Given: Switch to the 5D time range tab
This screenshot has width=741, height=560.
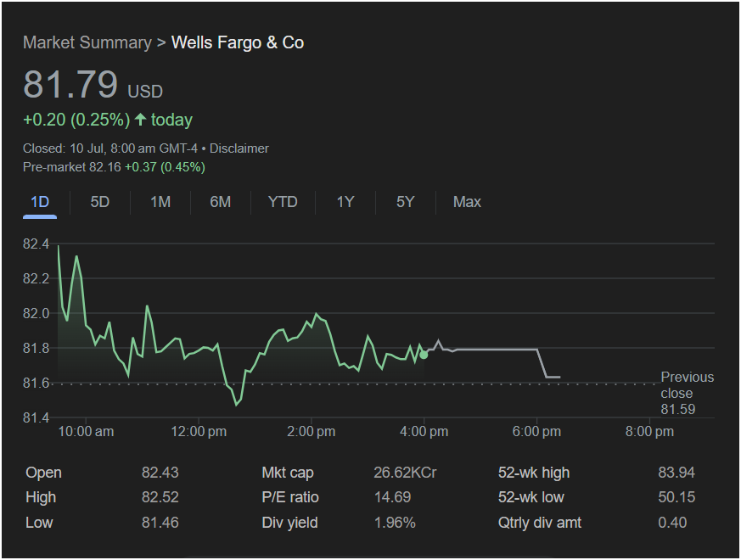Looking at the screenshot, I should click(x=99, y=202).
